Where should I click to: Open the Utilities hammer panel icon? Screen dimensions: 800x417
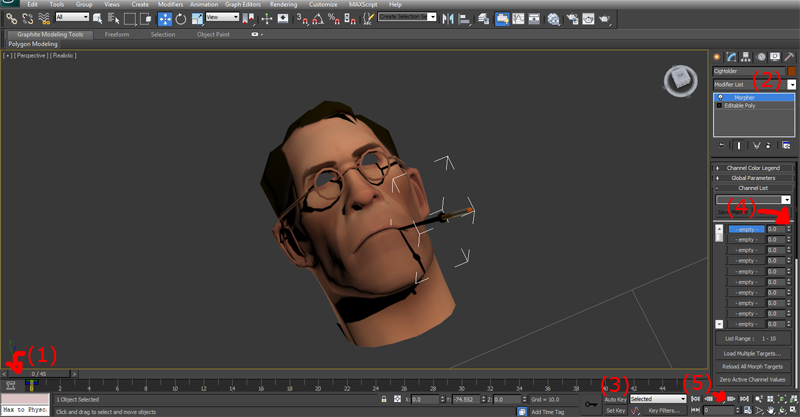pos(790,56)
